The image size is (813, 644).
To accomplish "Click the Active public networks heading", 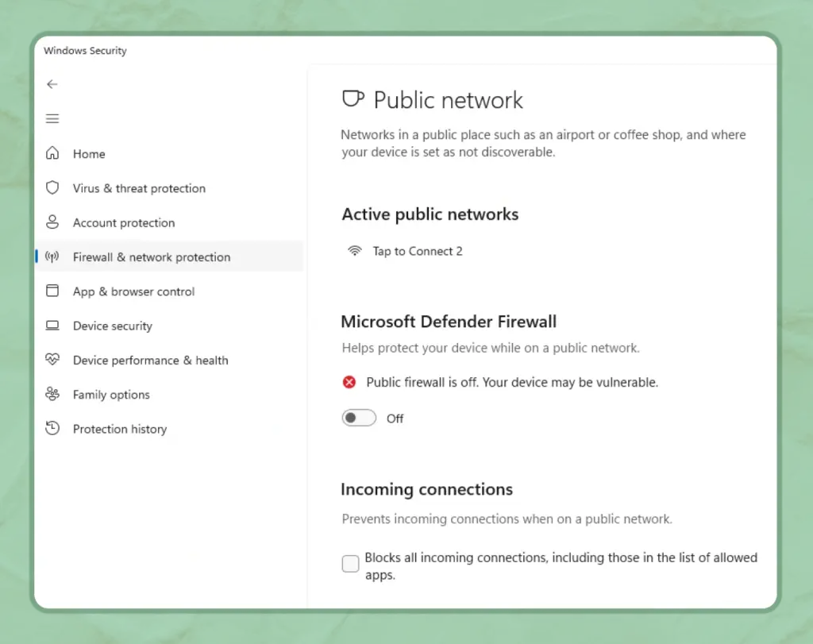I will [x=430, y=214].
